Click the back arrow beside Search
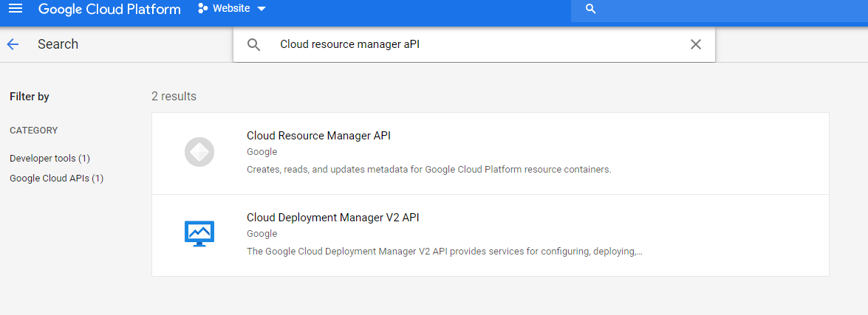Screen dimensions: 868x315 tap(13, 44)
